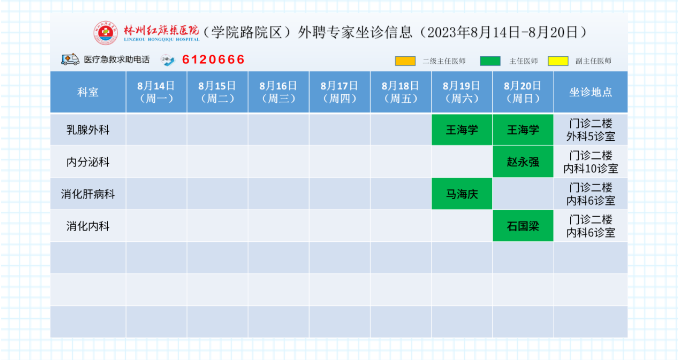The height and width of the screenshot is (360, 679).
Task: Click the red hospital logo emblem
Action: coord(106,33)
